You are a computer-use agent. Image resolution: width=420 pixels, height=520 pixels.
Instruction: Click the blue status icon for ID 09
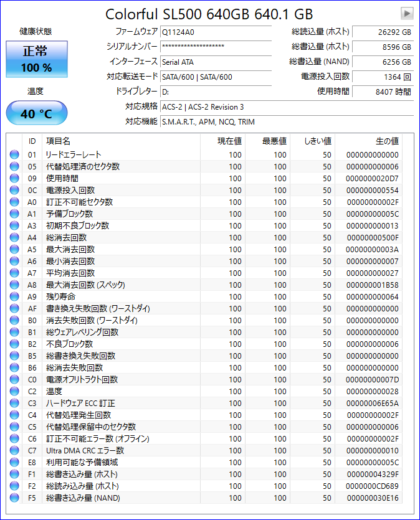pyautogui.click(x=14, y=178)
